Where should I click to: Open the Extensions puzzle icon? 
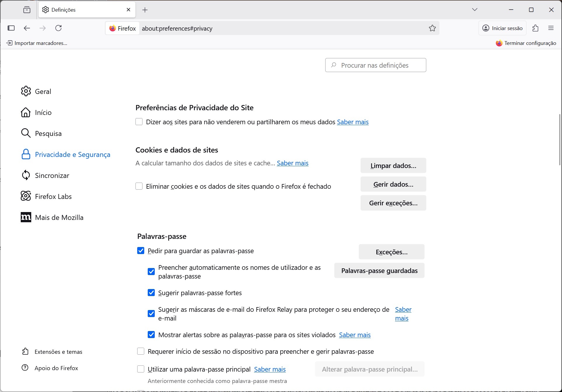coord(535,28)
